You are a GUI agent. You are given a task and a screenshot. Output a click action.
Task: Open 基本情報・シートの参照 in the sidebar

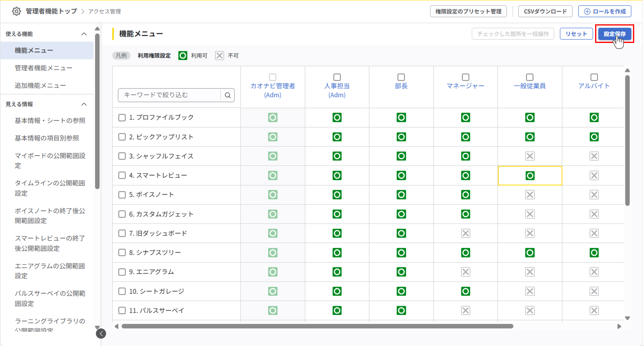tap(50, 121)
